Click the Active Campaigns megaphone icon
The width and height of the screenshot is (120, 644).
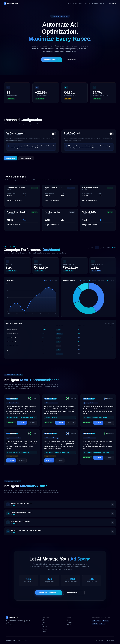click(8, 88)
